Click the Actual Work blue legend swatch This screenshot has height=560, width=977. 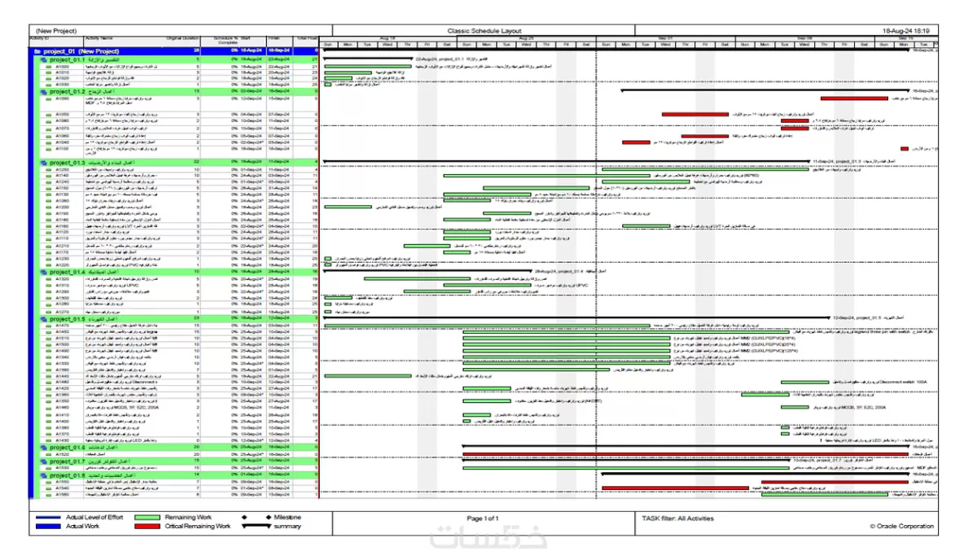(x=48, y=527)
